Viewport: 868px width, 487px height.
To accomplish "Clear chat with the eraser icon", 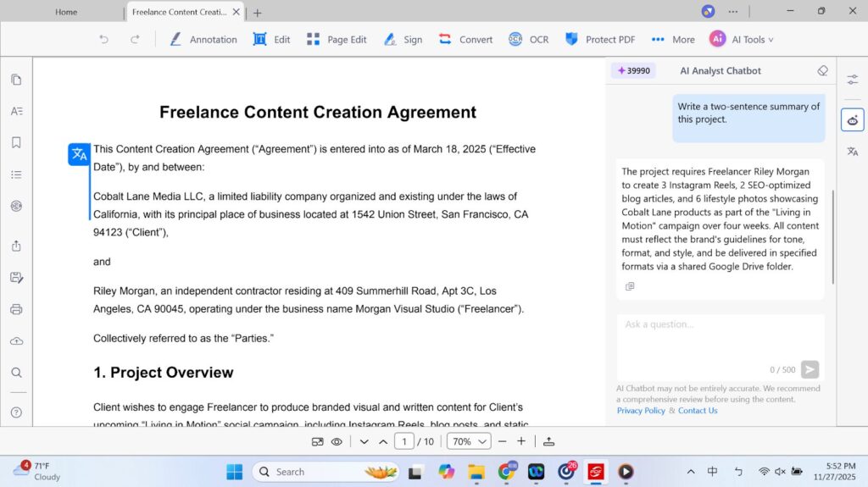I will (822, 71).
